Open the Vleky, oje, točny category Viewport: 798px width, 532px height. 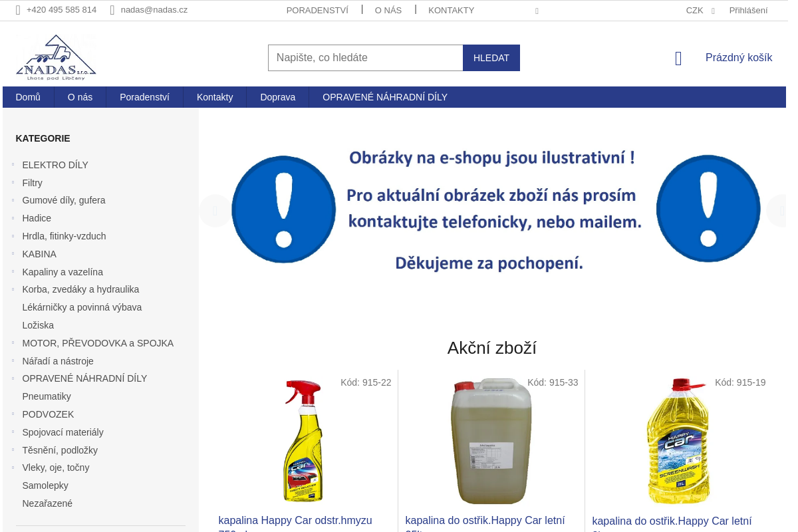tap(56, 467)
